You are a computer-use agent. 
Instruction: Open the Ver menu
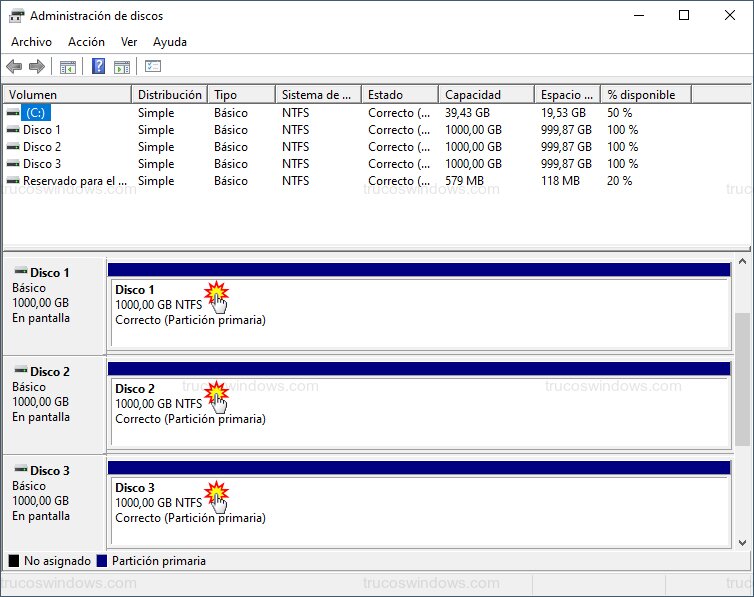[129, 42]
